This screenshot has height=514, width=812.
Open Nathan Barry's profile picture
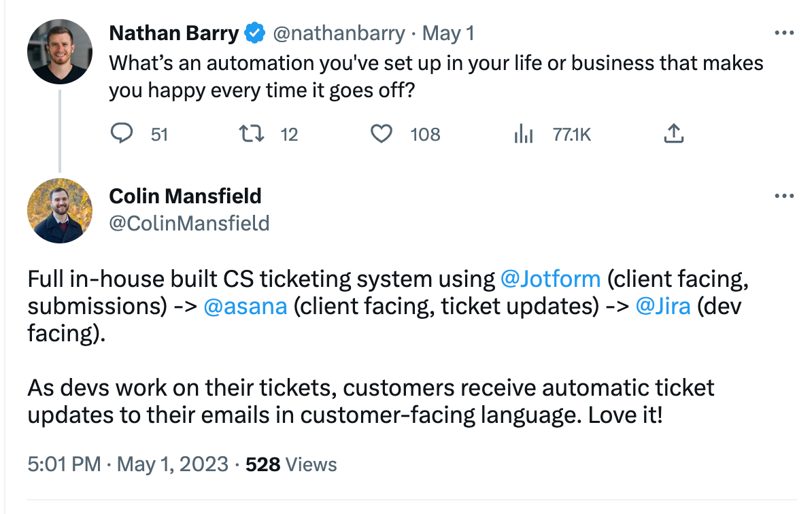(x=59, y=52)
